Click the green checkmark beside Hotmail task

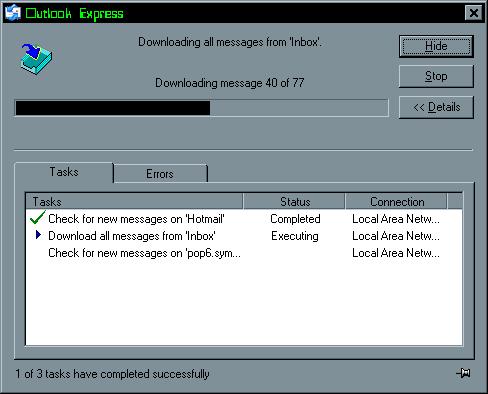pyautogui.click(x=37, y=217)
